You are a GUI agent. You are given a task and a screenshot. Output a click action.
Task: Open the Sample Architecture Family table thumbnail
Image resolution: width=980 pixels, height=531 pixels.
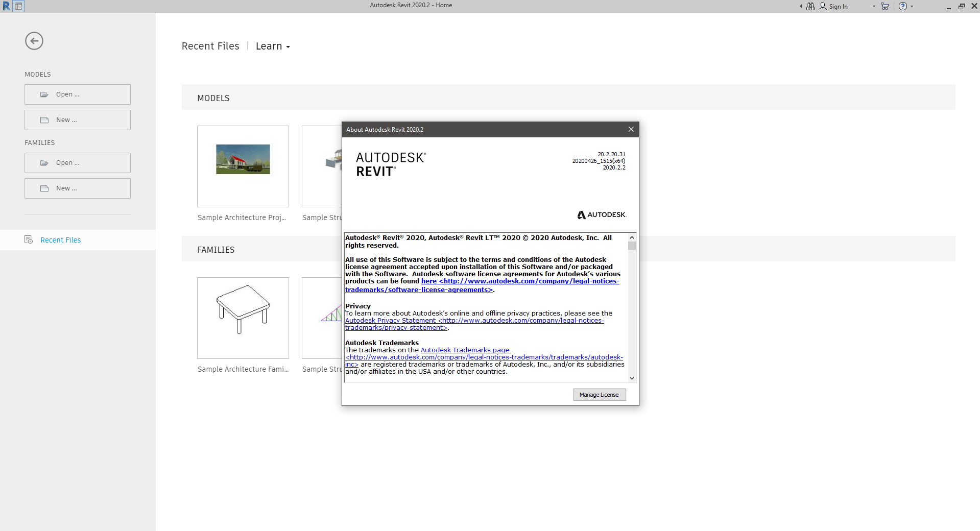243,318
